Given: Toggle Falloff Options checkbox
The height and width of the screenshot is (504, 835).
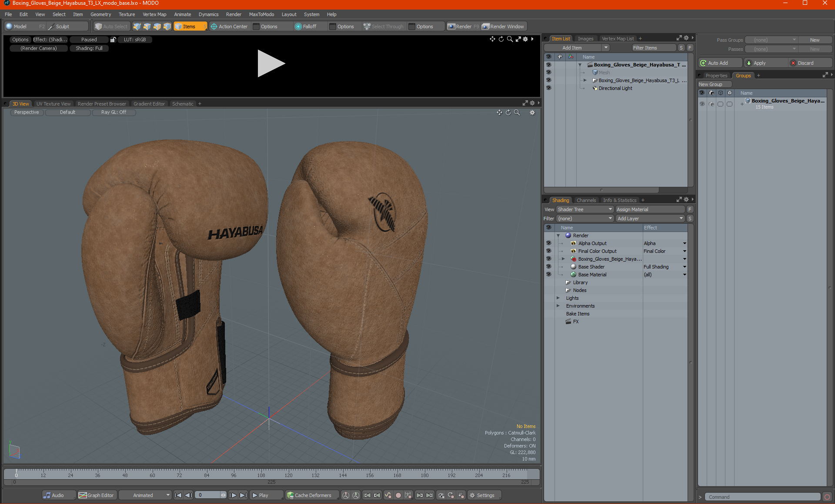Looking at the screenshot, I should 333,27.
